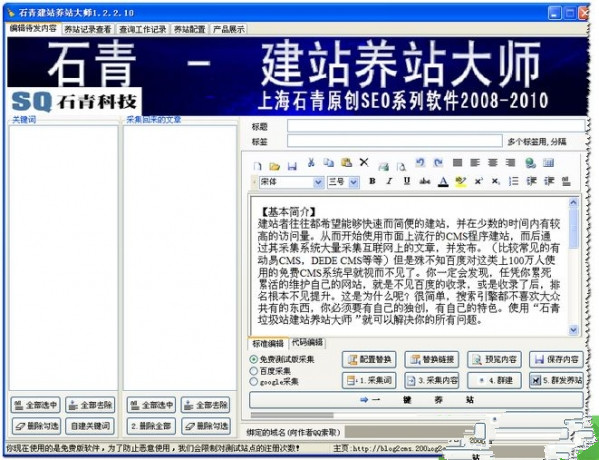
Task: Apply superscript with the x² icon
Action: 479,181
